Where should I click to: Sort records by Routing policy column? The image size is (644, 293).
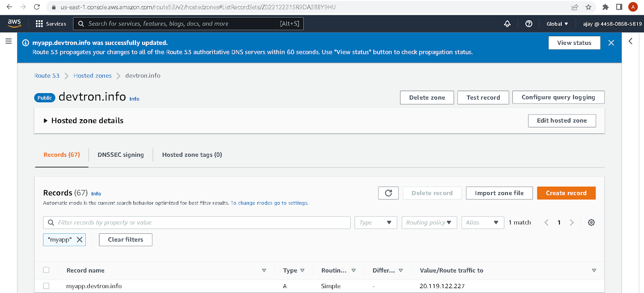pyautogui.click(x=353, y=270)
